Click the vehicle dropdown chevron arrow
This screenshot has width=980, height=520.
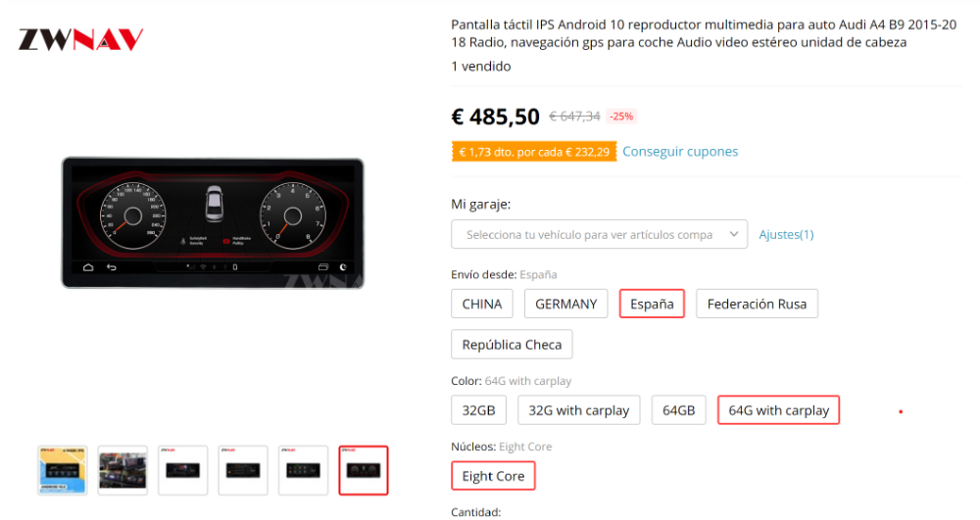coord(734,234)
